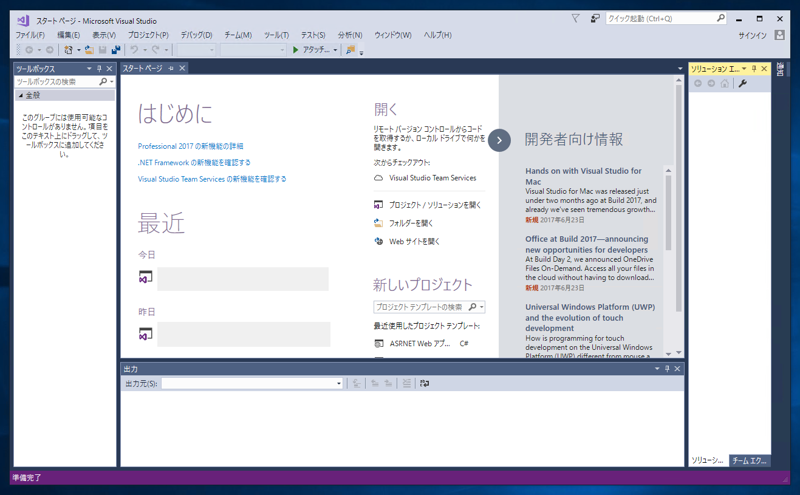Click the Redo toolbar icon
Screen dimensions: 800x495
[x=156, y=50]
